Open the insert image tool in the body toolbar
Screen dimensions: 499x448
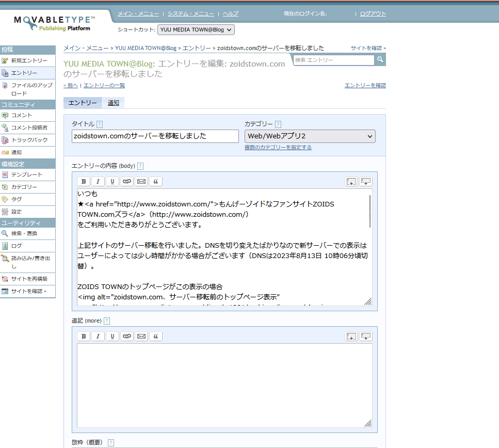tap(365, 181)
